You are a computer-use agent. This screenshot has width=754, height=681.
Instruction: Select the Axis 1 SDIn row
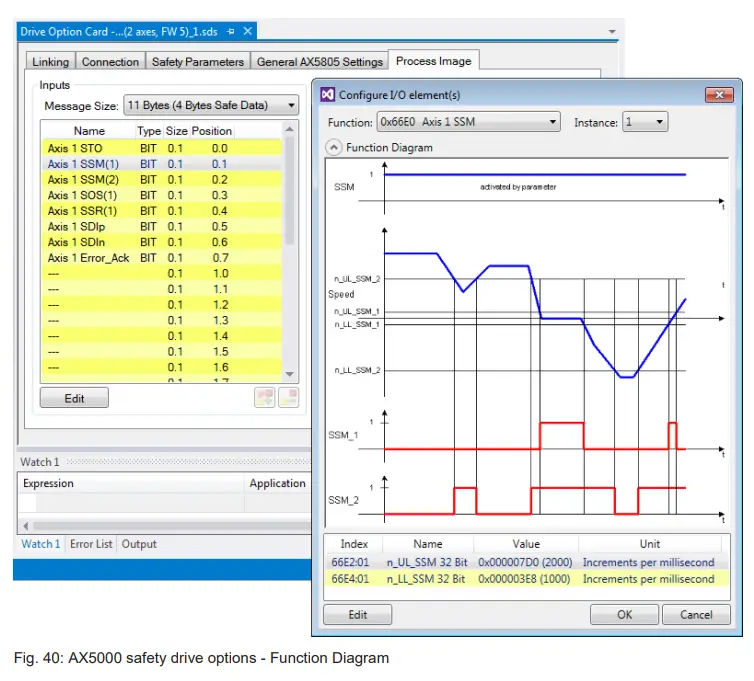point(162,242)
